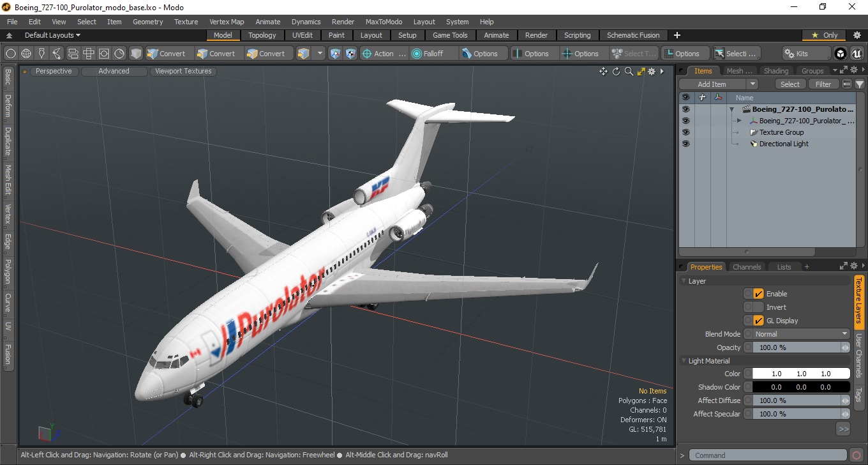Click the filter funnel icon in Items panel
This screenshot has height=465, width=868.
pos(859,84)
